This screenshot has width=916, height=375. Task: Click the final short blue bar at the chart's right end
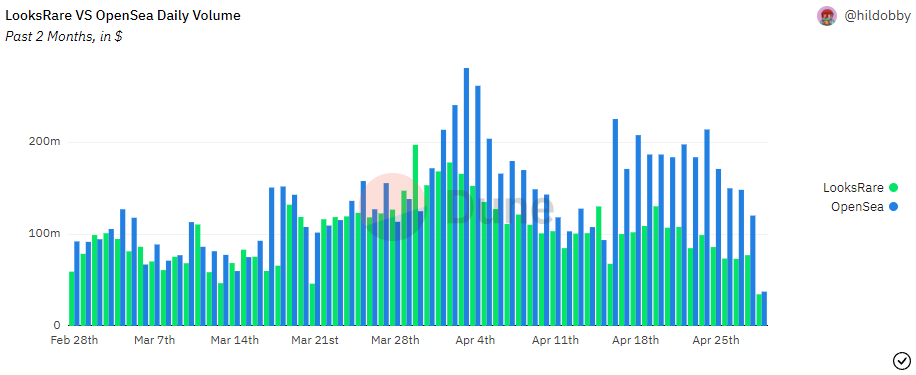(764, 308)
